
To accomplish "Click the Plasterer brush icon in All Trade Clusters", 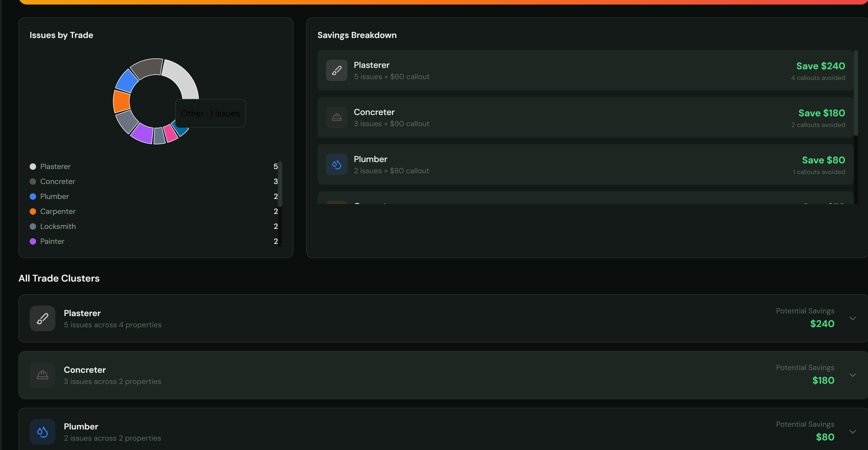I will click(42, 318).
